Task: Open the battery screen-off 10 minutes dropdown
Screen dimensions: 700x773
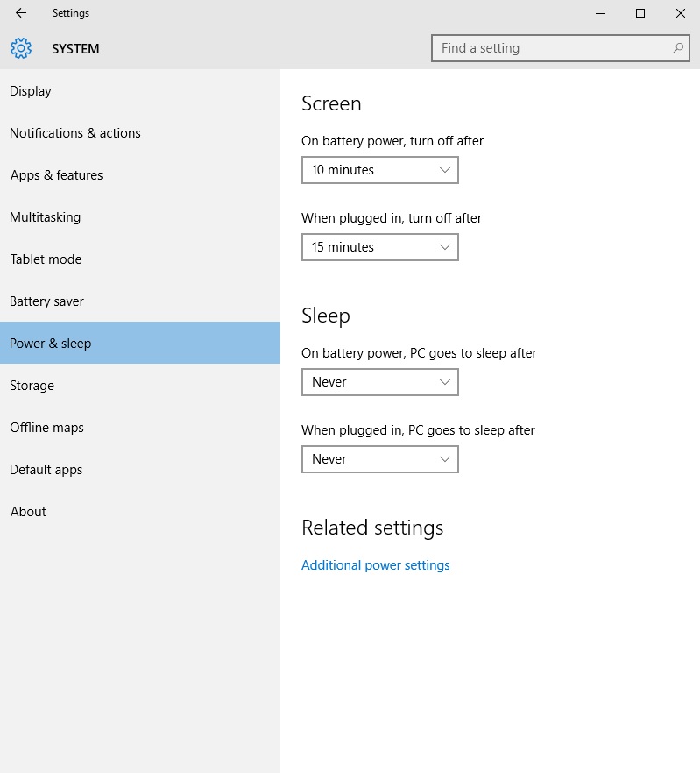Action: [x=380, y=170]
